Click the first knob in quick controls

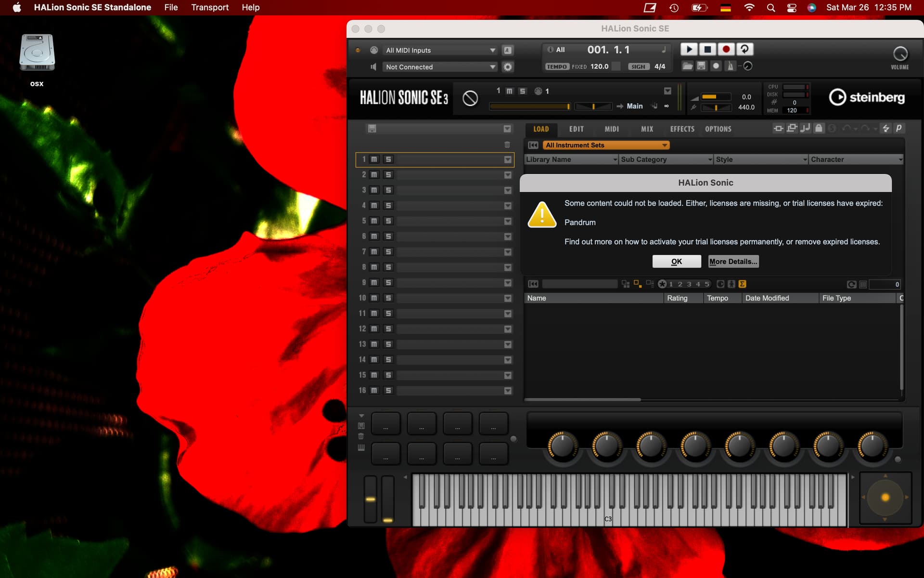pyautogui.click(x=562, y=446)
